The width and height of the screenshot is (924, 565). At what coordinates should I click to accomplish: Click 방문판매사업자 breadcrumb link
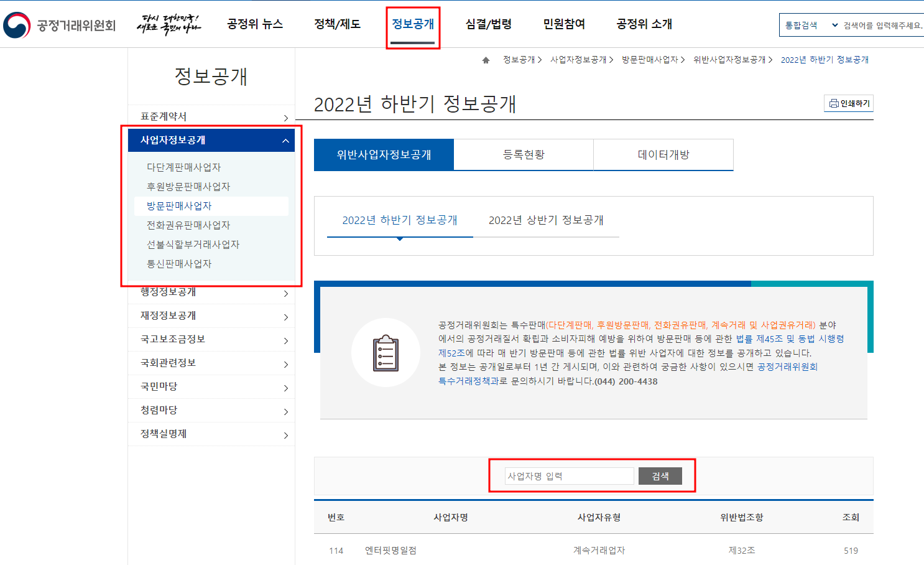click(650, 60)
